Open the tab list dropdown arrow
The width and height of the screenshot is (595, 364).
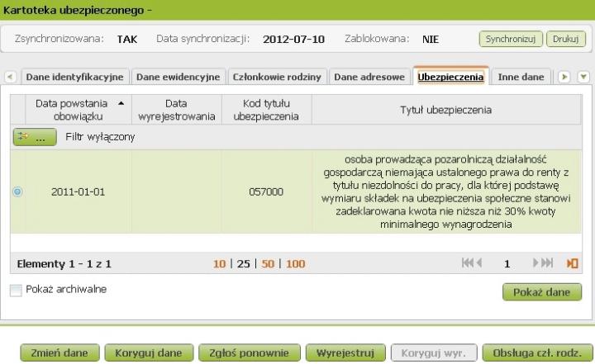pyautogui.click(x=583, y=77)
